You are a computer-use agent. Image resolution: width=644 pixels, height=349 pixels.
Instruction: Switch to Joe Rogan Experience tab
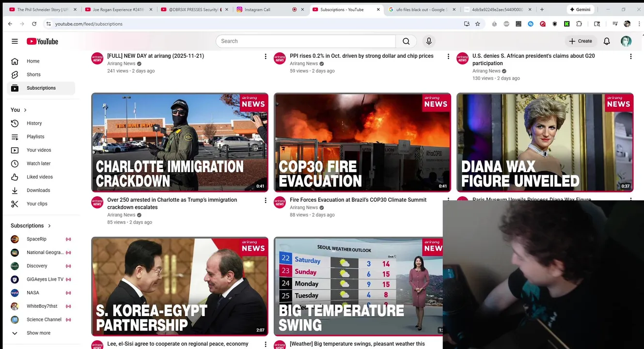(118, 9)
